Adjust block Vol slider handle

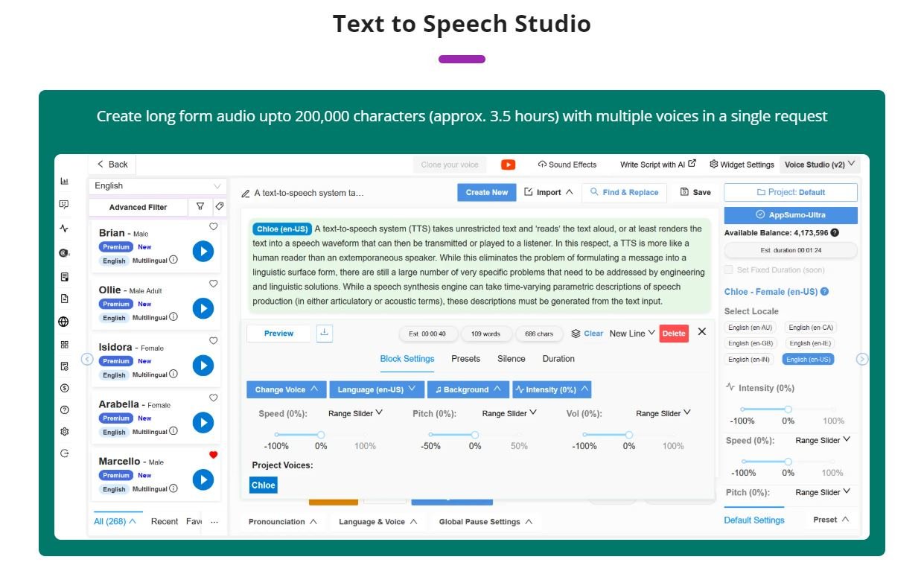(x=629, y=435)
